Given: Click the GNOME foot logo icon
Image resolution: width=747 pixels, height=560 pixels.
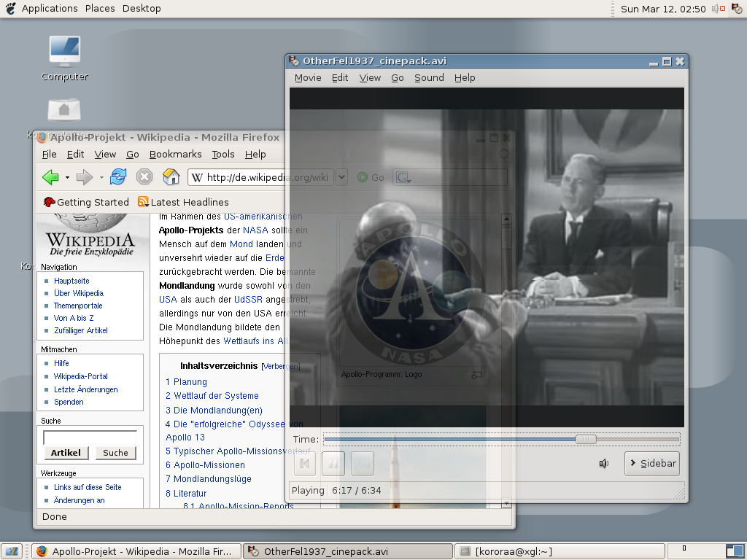Looking at the screenshot, I should (10, 8).
